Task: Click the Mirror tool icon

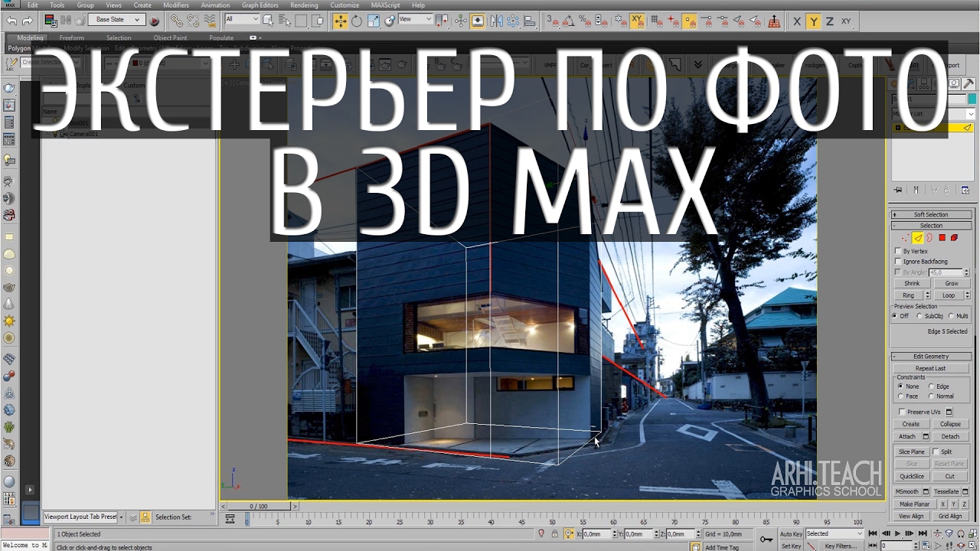Action: point(495,21)
